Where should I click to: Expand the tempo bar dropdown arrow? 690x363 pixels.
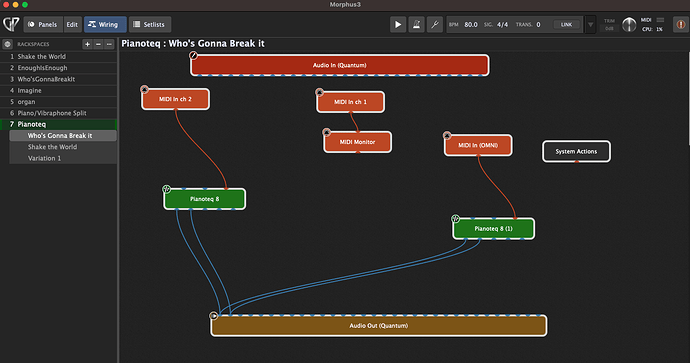coord(591,25)
